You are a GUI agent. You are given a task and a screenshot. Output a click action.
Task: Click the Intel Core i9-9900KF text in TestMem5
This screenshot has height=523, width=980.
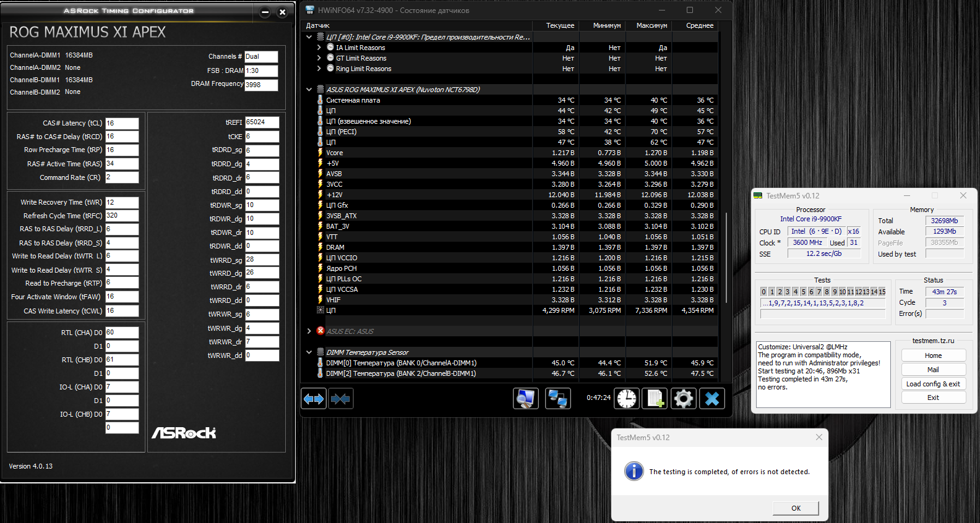tap(810, 219)
